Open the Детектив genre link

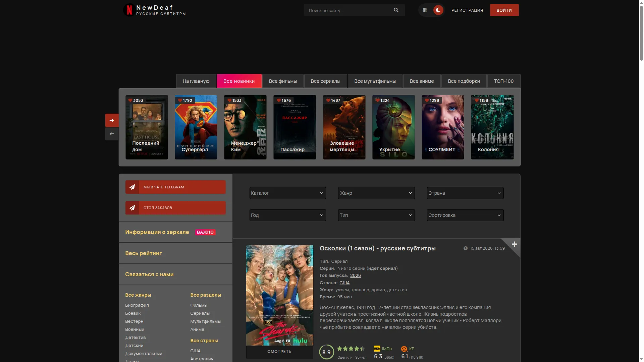136,338
